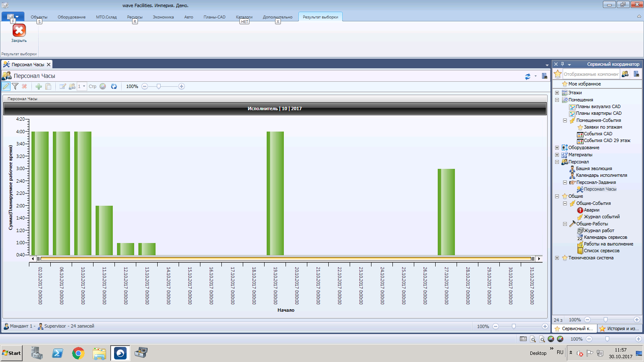Click the first page-preview magnifier icon

tap(533, 339)
